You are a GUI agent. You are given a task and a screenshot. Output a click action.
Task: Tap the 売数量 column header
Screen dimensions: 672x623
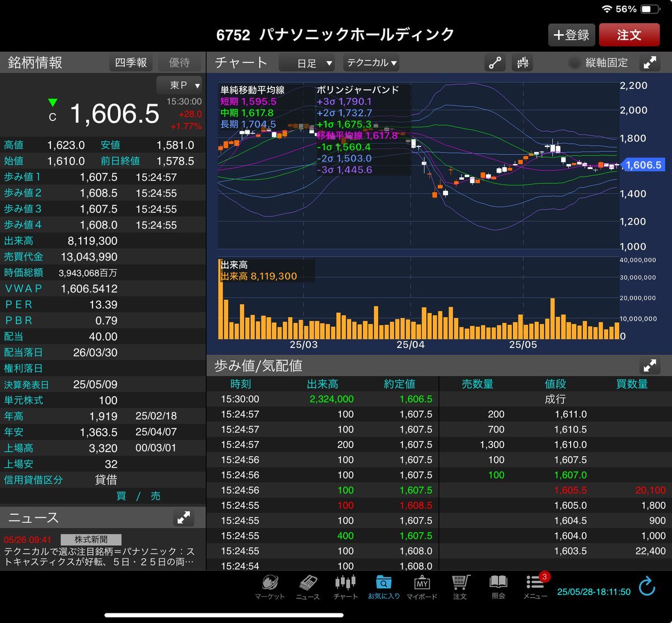478,384
